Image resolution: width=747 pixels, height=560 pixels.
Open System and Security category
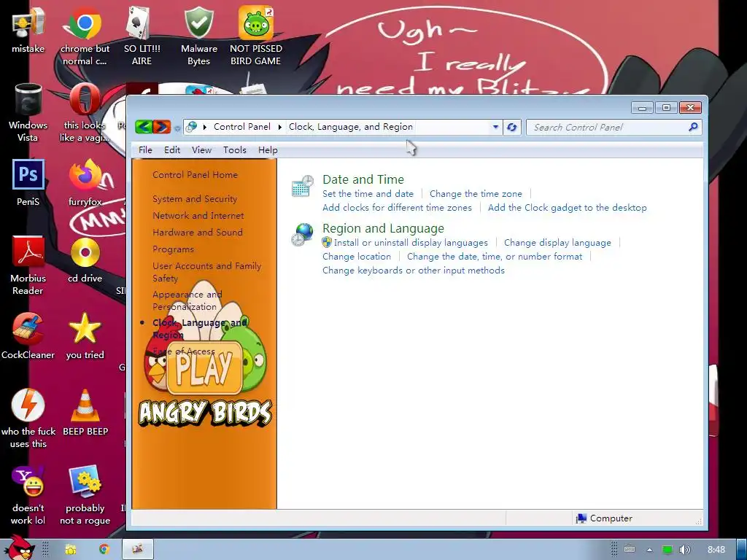(x=194, y=199)
